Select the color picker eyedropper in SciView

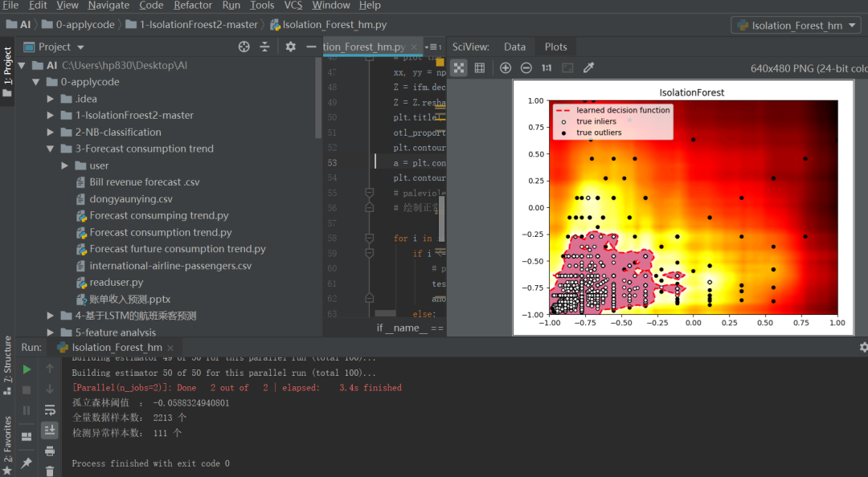pos(588,68)
